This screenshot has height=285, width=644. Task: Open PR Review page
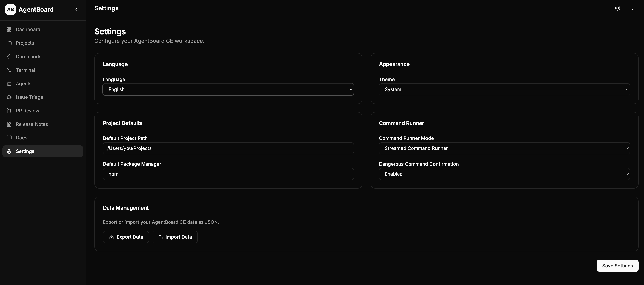(x=43, y=111)
